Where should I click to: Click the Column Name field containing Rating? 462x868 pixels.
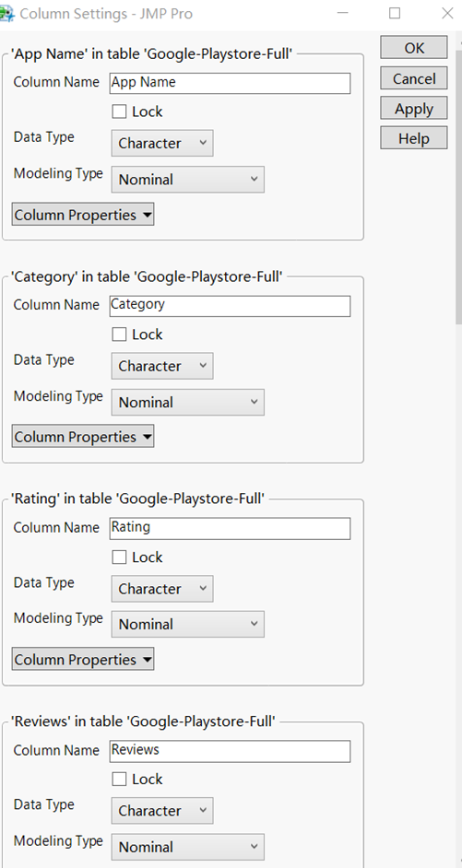[x=230, y=528]
